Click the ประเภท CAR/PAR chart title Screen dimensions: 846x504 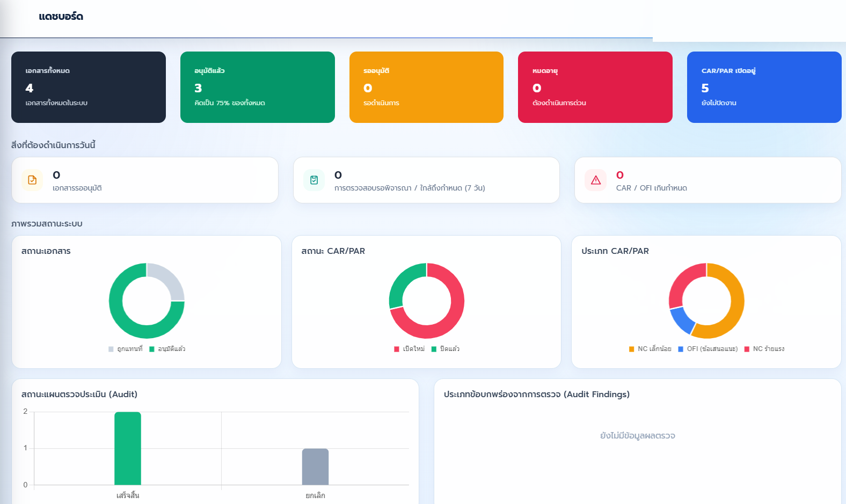(615, 251)
